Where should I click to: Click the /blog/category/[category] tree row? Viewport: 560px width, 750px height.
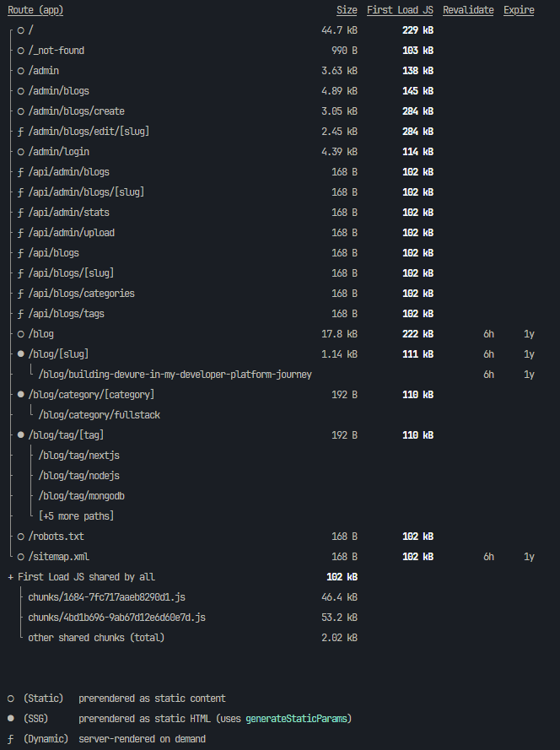[91, 395]
